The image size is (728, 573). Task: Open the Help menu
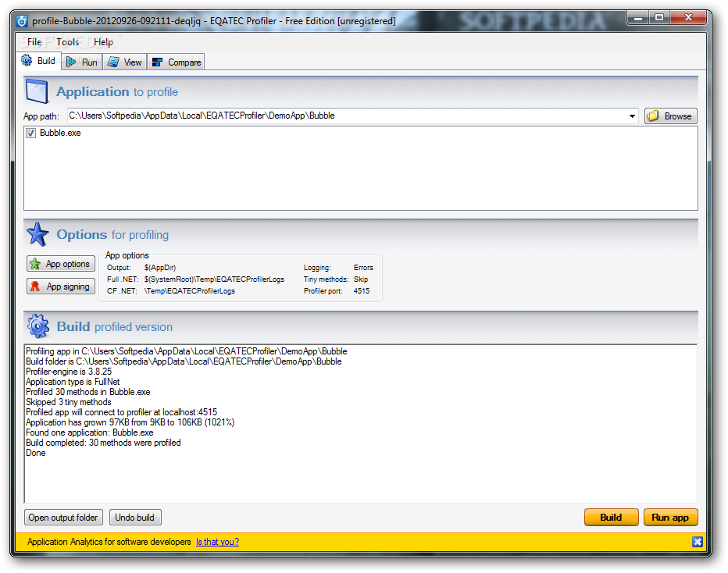click(x=103, y=42)
